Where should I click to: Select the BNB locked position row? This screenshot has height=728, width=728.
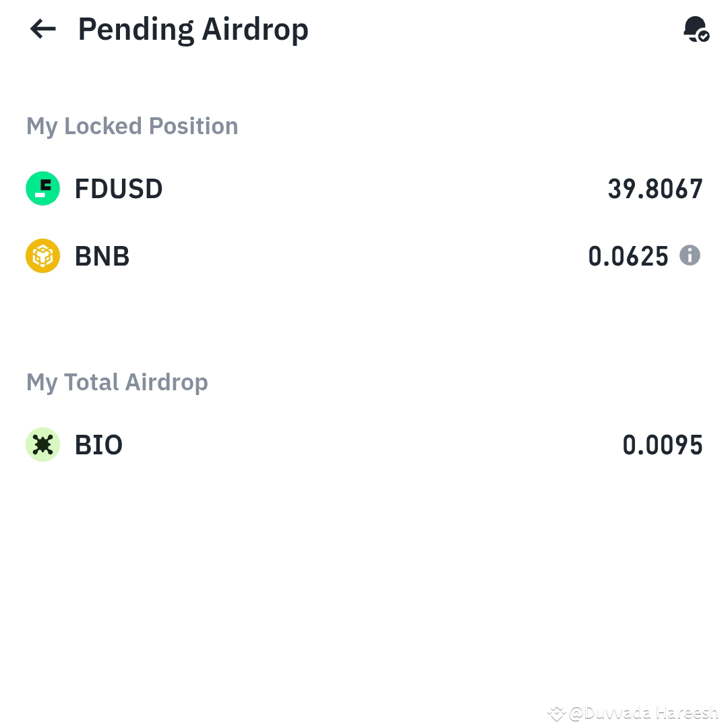(x=364, y=256)
